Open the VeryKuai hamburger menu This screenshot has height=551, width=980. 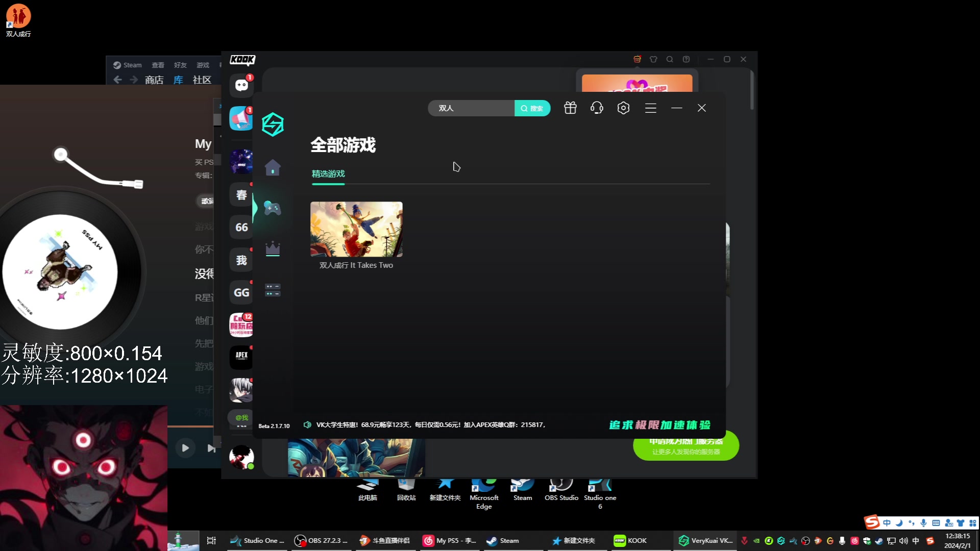pos(650,108)
